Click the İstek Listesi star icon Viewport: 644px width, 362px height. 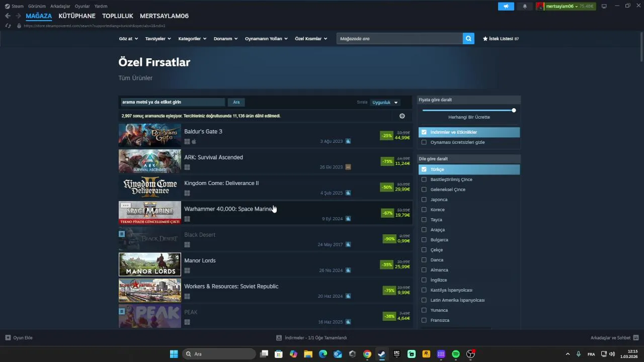tap(485, 39)
